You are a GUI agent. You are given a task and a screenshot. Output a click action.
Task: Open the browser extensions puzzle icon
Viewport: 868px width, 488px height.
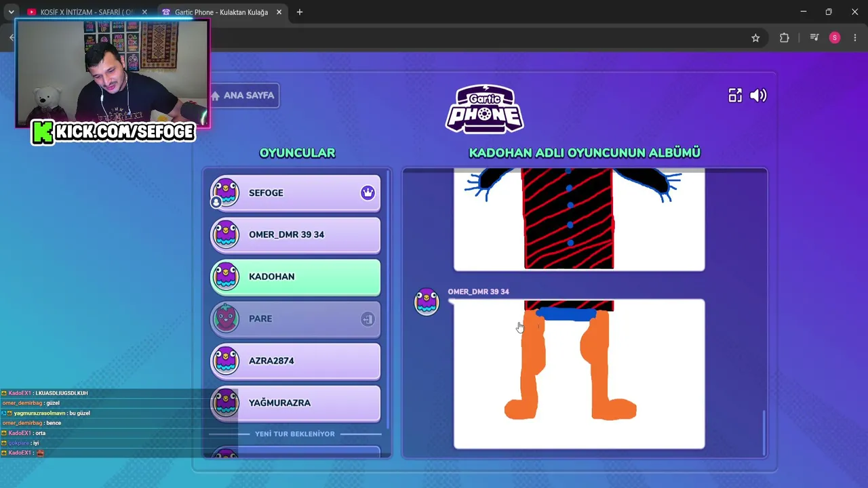785,38
